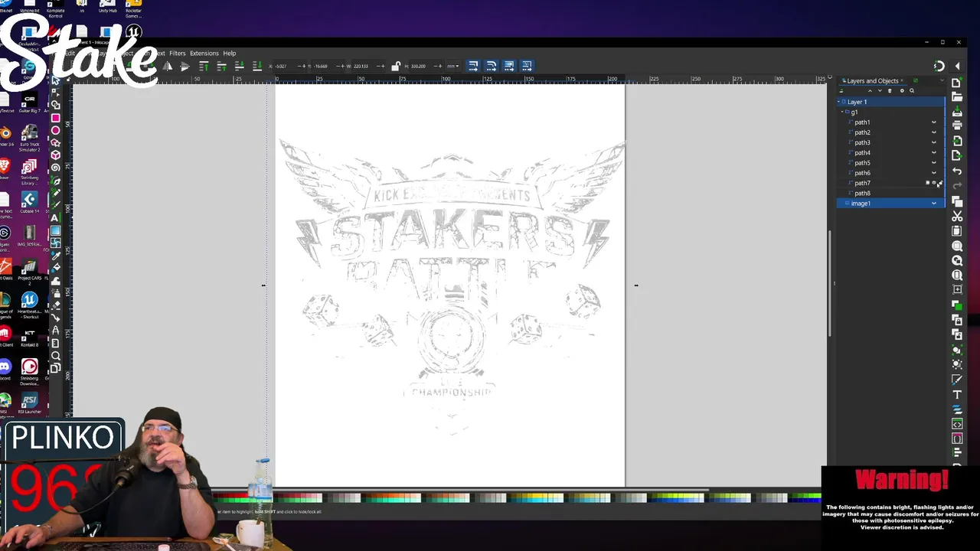Toggle visibility of path2
Viewport: 980px width, 551px height.
click(934, 132)
